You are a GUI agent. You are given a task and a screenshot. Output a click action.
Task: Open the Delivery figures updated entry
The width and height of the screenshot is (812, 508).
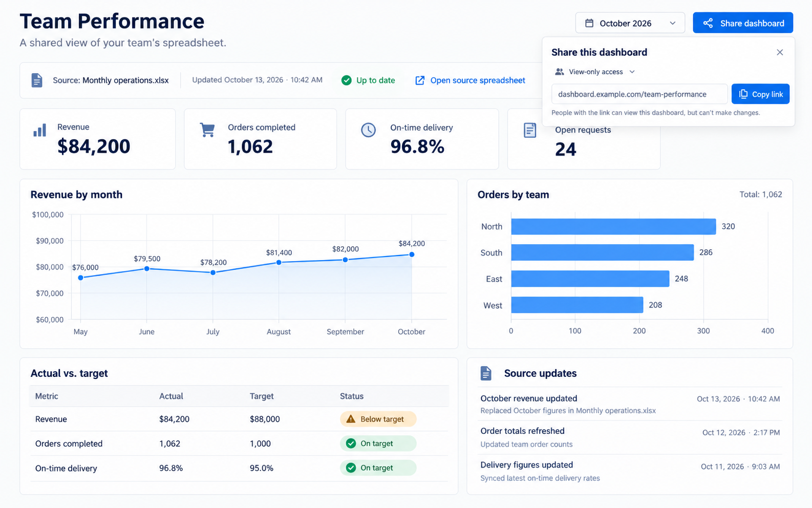(x=630, y=471)
